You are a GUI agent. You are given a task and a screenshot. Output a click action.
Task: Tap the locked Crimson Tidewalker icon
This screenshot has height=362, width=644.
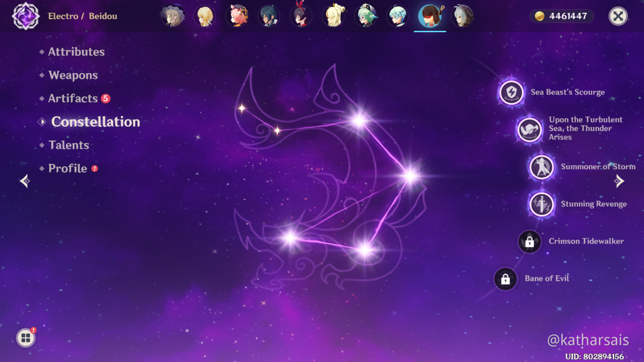click(x=529, y=242)
